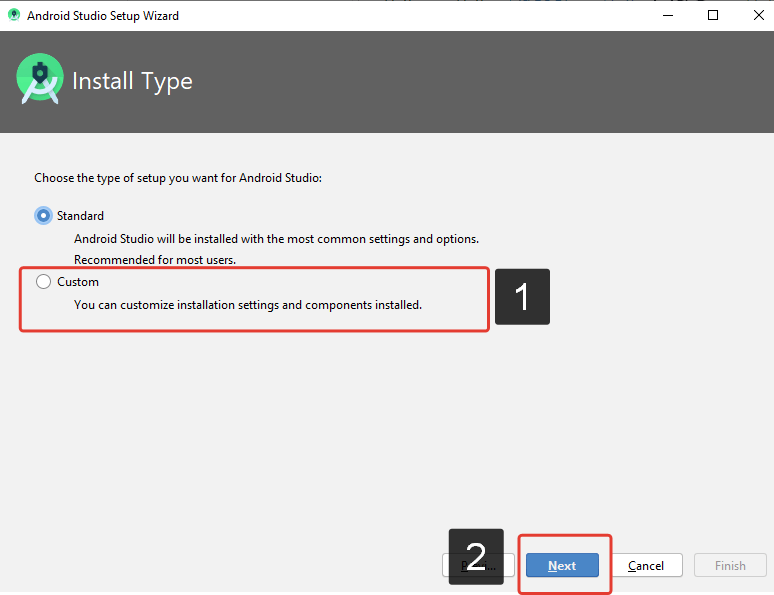This screenshot has height=595, width=774.
Task: Click the greyed-out Finish button
Action: click(730, 565)
